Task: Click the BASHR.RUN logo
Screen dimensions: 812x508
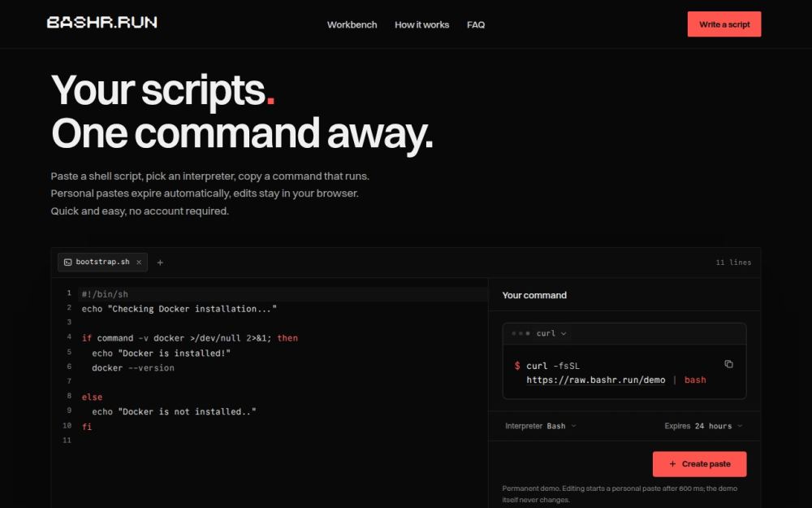Action: (x=102, y=22)
